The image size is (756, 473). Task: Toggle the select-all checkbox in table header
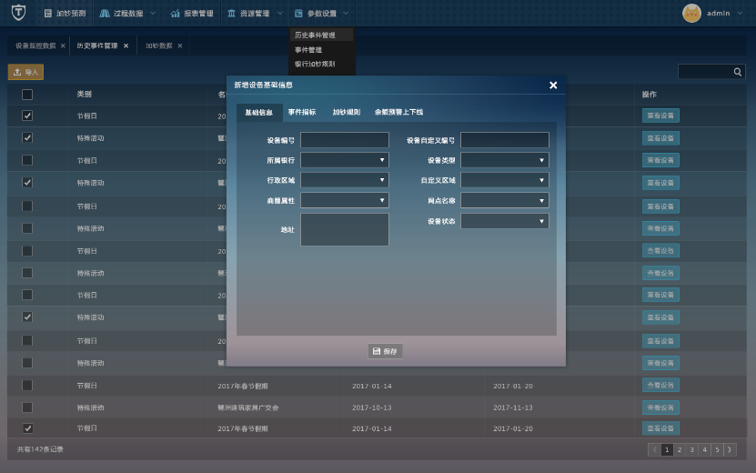tap(28, 95)
